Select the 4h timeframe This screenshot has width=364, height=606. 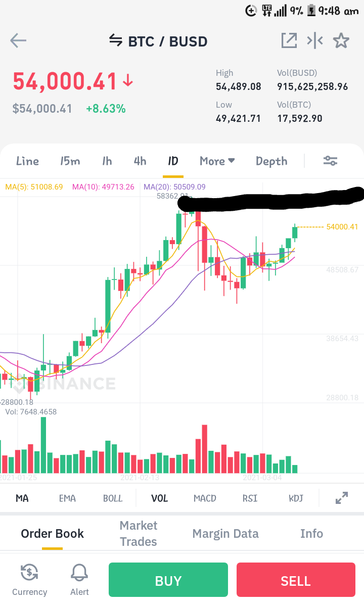(x=140, y=161)
